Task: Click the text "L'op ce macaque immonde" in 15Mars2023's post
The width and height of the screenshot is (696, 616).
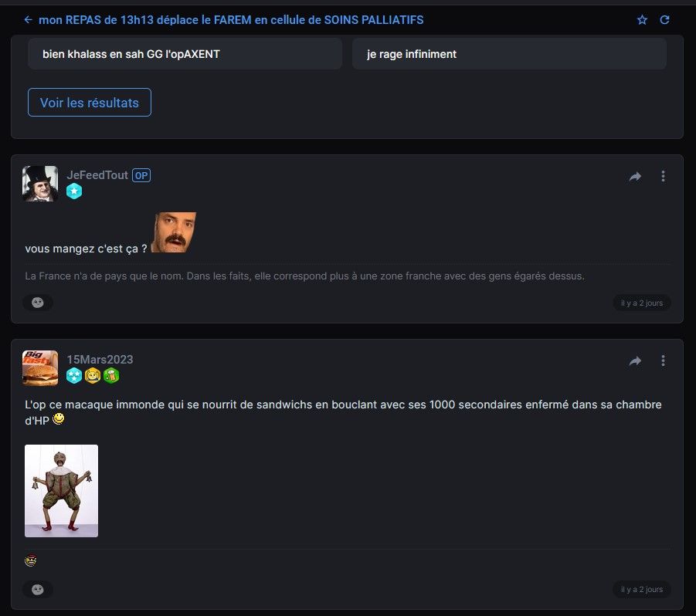Action: [x=94, y=404]
